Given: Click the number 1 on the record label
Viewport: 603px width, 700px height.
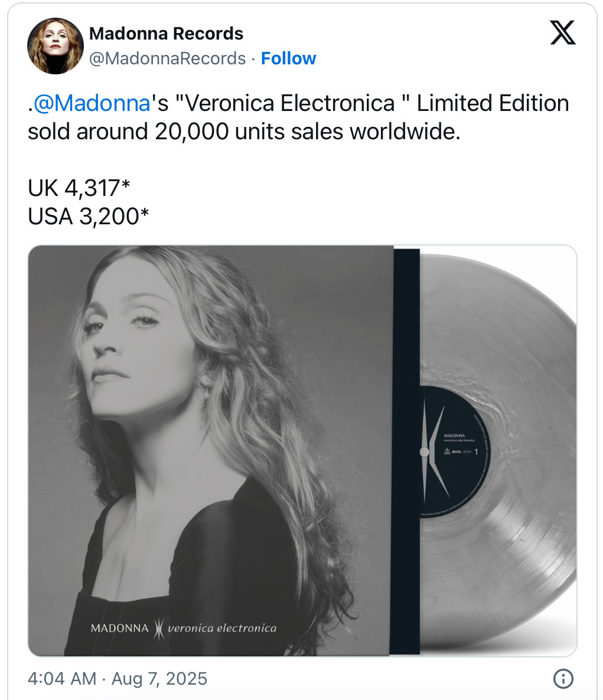Looking at the screenshot, I should 476,452.
